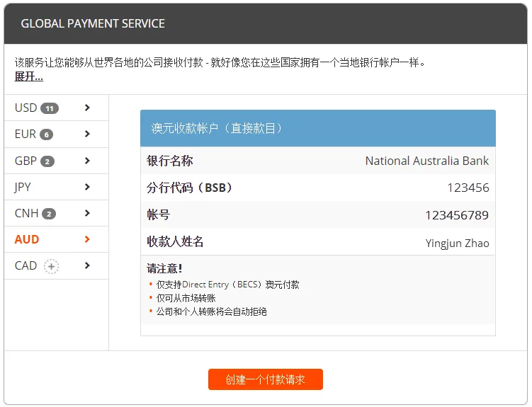532x407 pixels.
Task: Click the 请注意! notice heading
Action: tap(164, 268)
